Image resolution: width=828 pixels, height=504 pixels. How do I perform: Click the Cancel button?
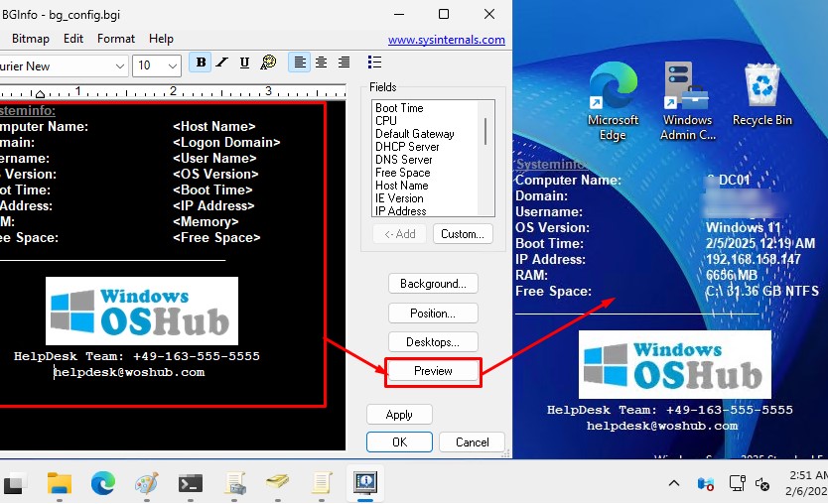473,442
